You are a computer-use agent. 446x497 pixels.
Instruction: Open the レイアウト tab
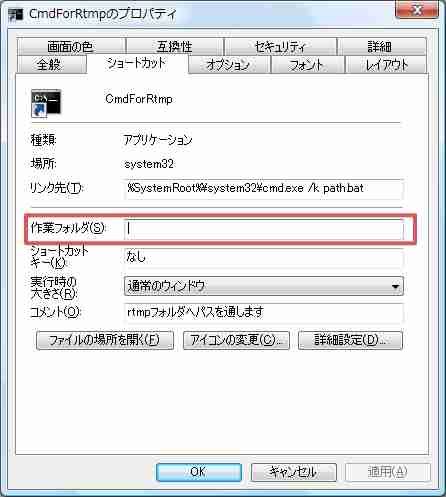point(386,64)
